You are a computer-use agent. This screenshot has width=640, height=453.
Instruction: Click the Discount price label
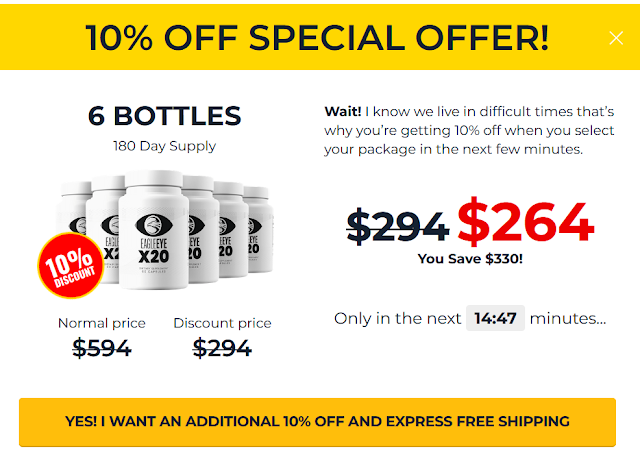222,323
